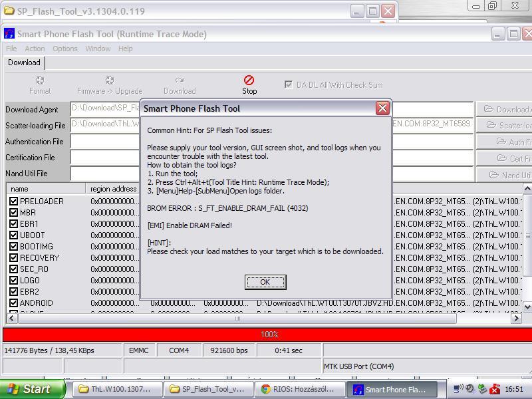Close the Smart Phone Flash Tool error dialog
Screen dimensions: 532x399
382,108
